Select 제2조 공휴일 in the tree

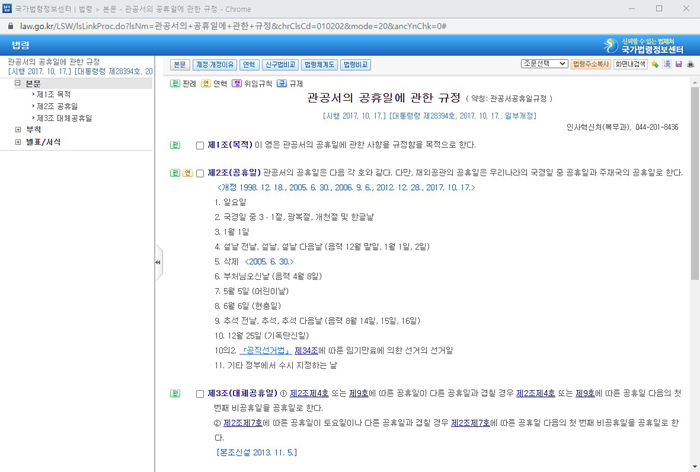tap(57, 106)
